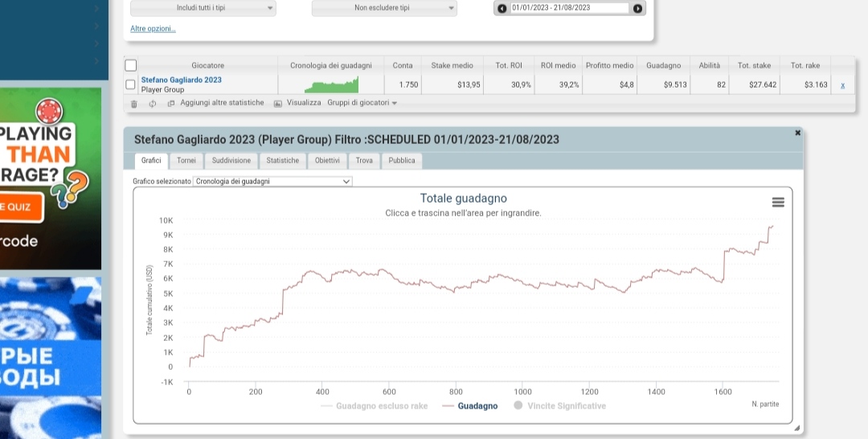This screenshot has width=868, height=439.
Task: Switch to the Statistiche tab
Action: 282,161
